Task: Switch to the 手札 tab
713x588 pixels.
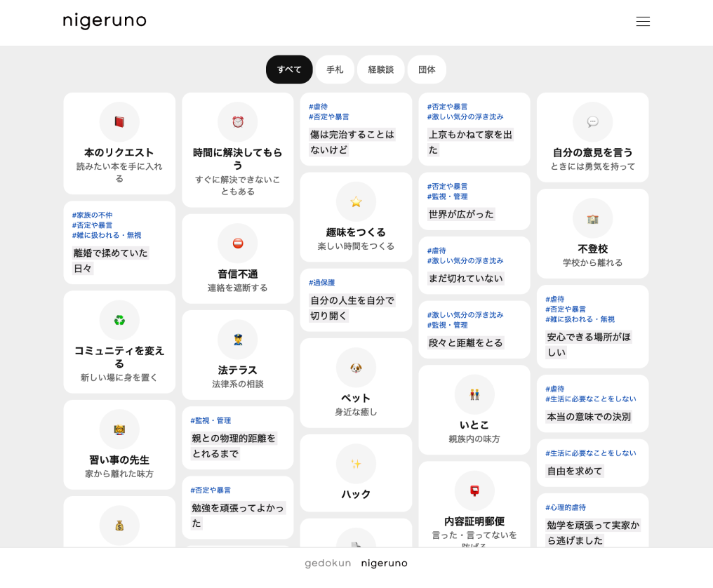Action: tap(335, 69)
